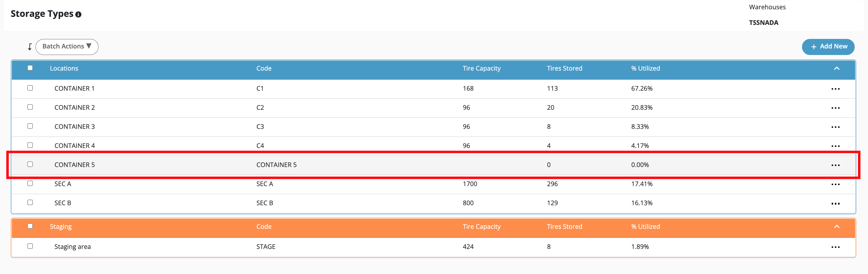Click the TSSNADA warehouse name
This screenshot has height=274, width=868.
point(763,23)
